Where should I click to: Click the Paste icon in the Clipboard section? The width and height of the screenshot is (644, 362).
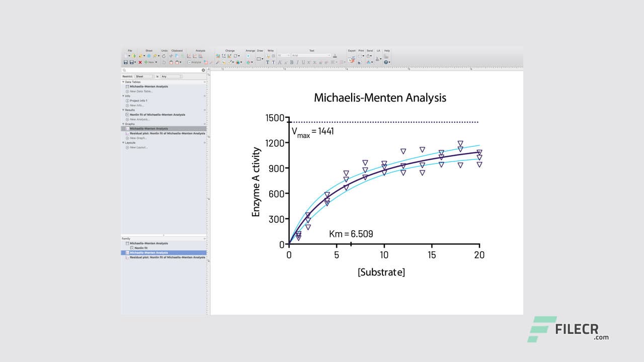point(171,62)
